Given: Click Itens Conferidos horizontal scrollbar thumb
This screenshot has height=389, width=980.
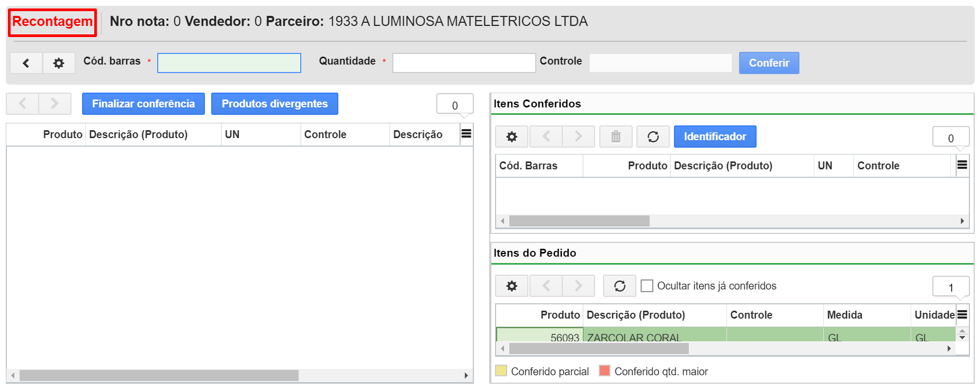Looking at the screenshot, I should click(579, 221).
